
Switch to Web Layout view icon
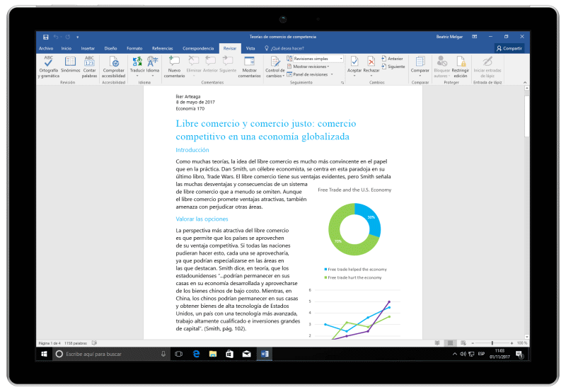[x=463, y=343]
